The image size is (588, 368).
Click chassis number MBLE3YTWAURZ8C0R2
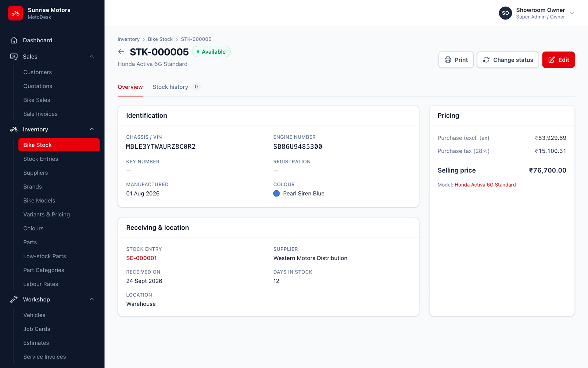click(161, 147)
